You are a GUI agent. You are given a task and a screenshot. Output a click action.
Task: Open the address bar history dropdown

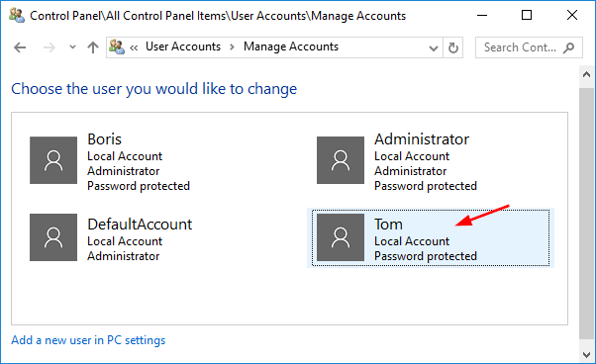tap(434, 47)
